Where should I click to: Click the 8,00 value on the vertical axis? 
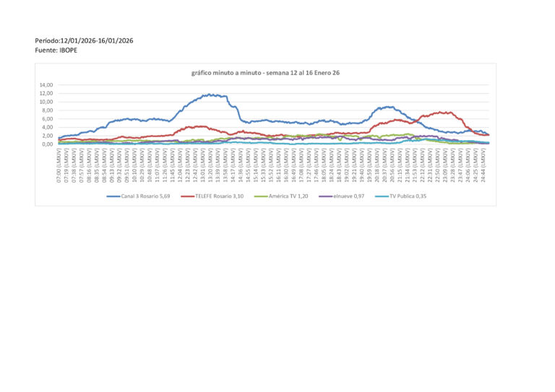pos(48,110)
